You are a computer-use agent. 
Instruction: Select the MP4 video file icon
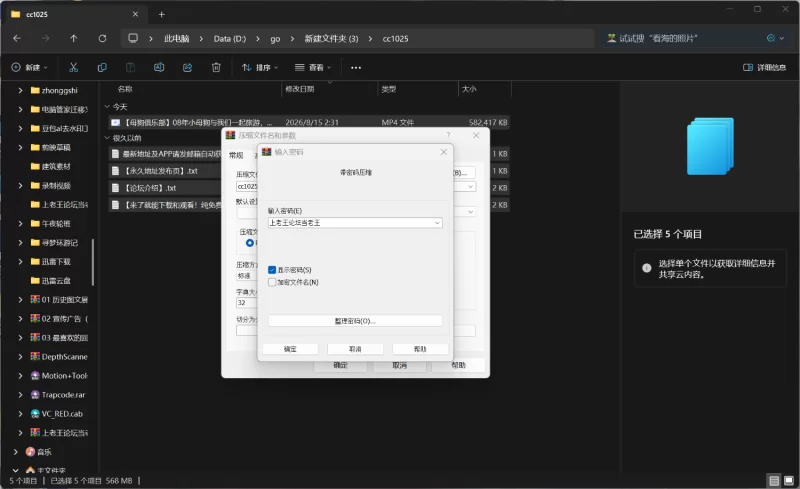pos(116,123)
